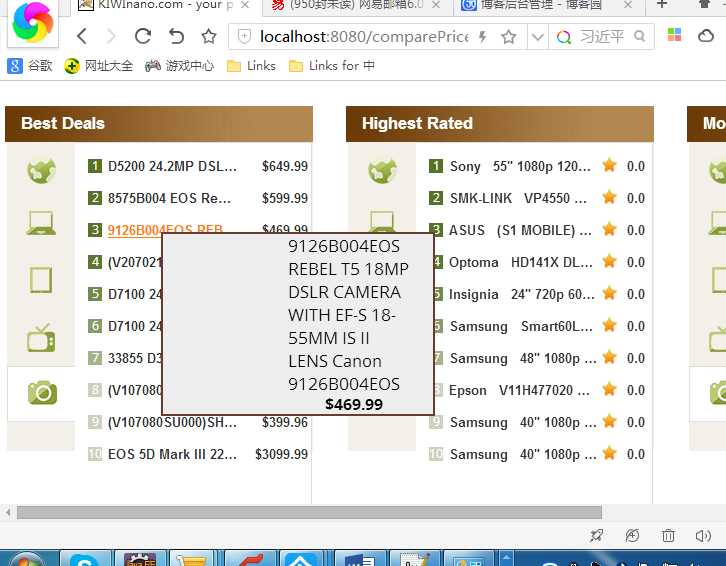
Task: Click the search box showing 习近平
Action: click(601, 37)
